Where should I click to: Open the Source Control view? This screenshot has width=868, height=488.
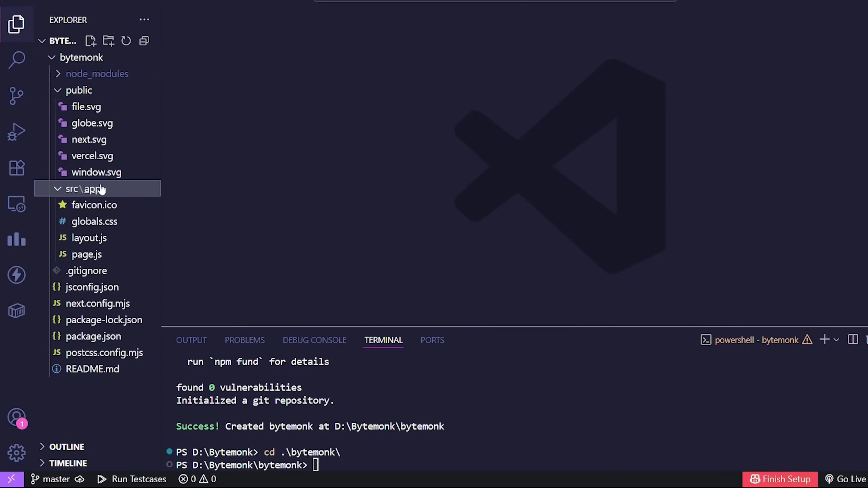point(17,96)
